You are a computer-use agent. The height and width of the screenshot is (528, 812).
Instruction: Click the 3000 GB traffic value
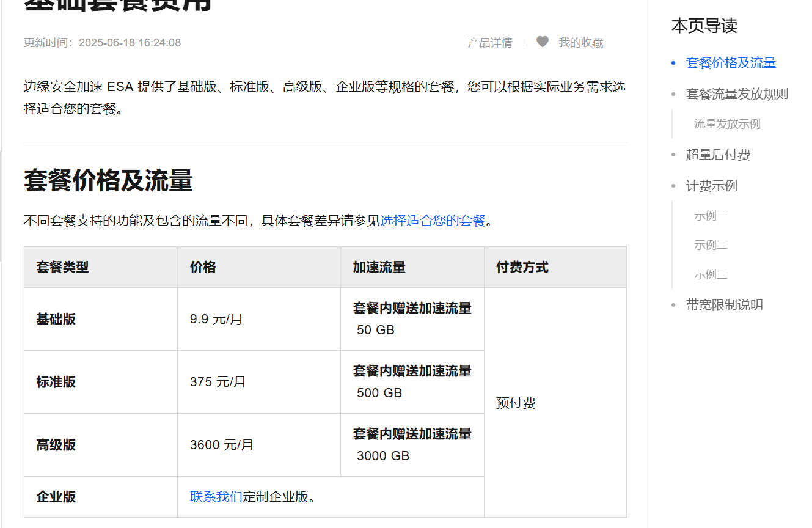383,456
